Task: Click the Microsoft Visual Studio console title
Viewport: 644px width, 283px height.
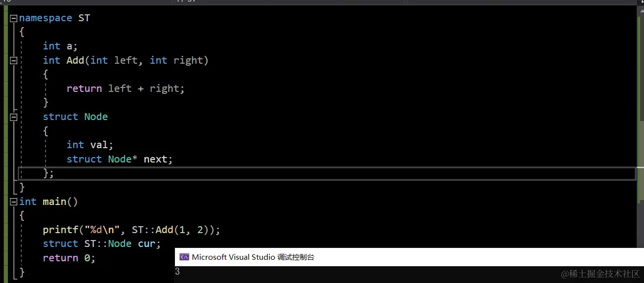Action: (253, 257)
